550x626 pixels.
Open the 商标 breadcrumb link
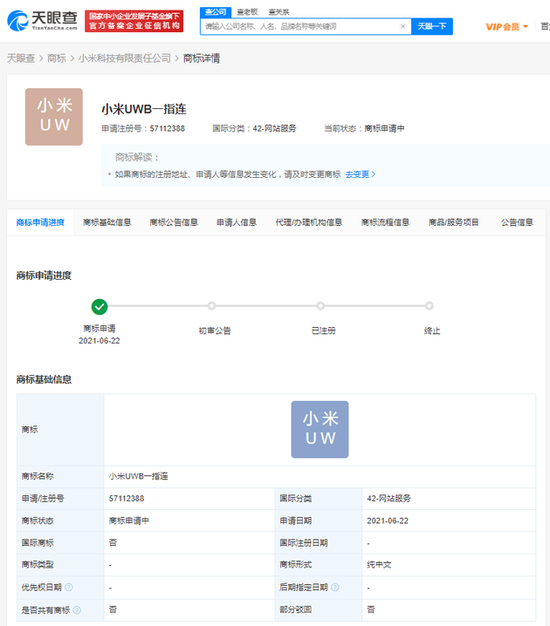[57, 58]
